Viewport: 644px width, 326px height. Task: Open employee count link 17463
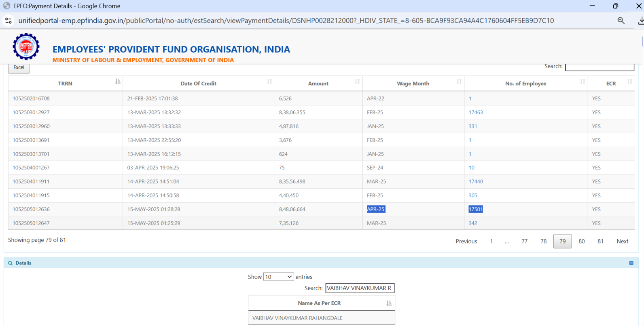click(476, 113)
